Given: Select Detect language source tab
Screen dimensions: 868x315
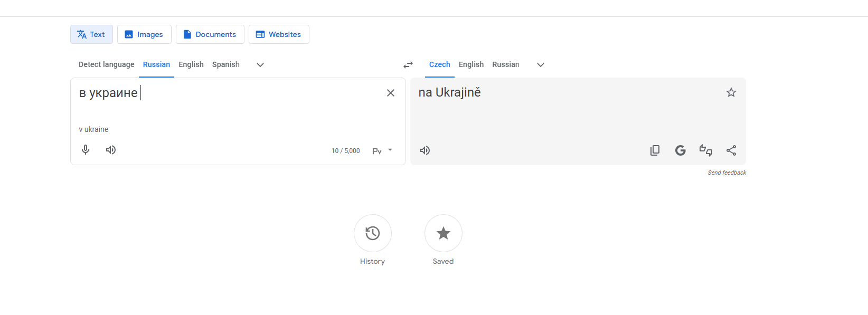Looking at the screenshot, I should pos(107,64).
